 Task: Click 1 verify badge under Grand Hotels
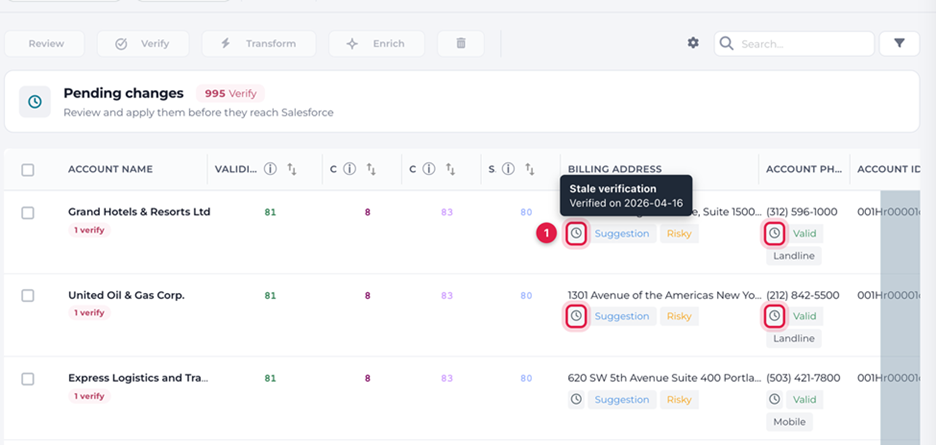(90, 230)
